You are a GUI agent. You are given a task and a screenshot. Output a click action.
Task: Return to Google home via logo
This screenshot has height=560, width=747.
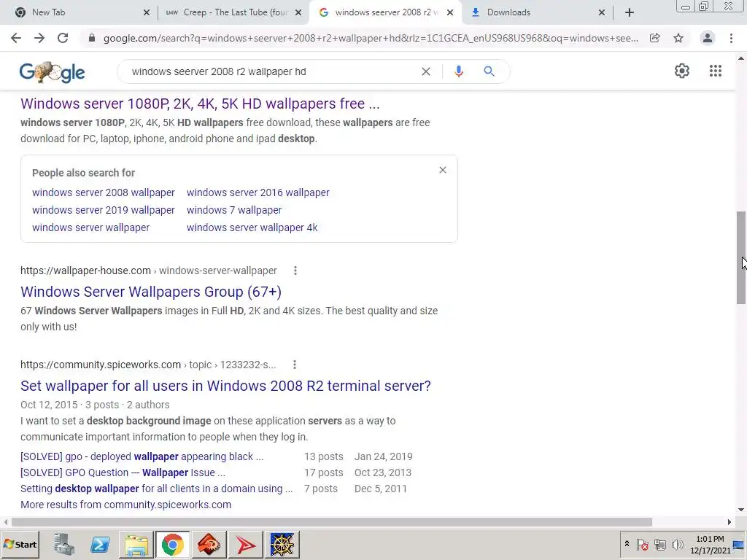click(x=52, y=72)
